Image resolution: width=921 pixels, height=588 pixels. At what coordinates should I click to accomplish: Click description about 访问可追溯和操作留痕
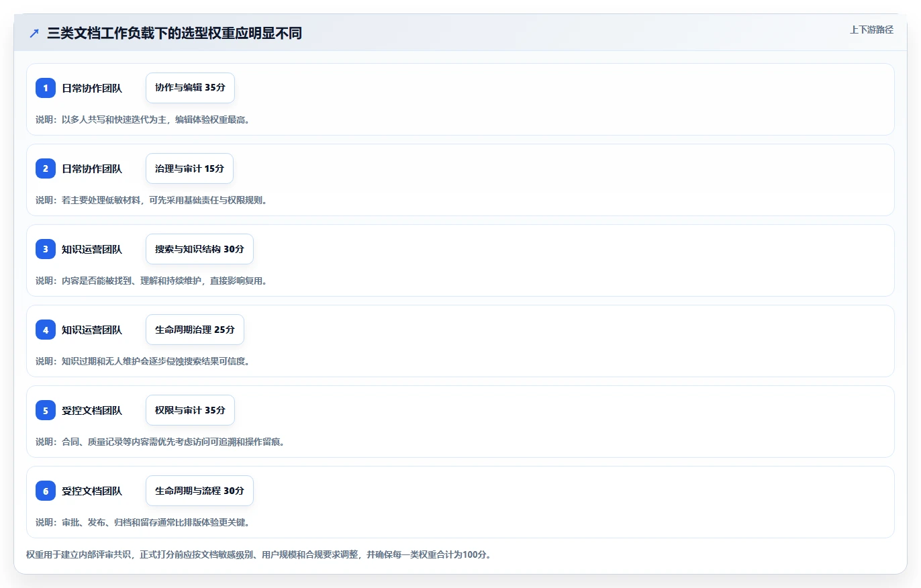(x=160, y=442)
